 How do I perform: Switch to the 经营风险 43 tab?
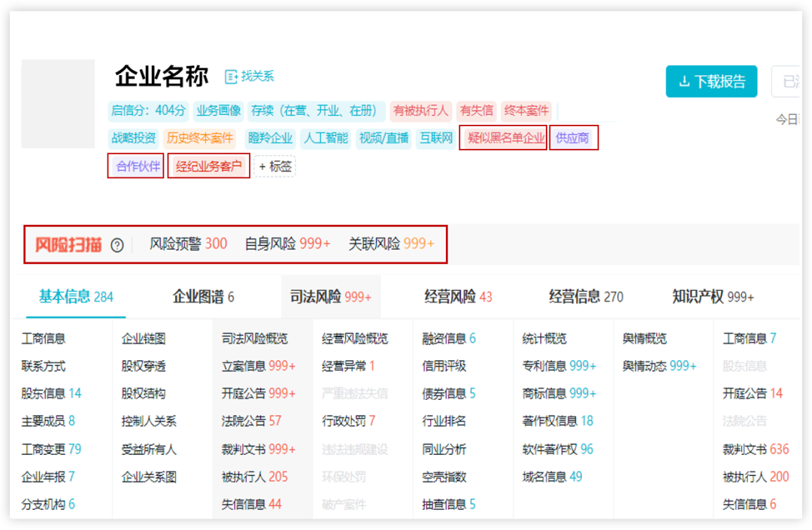459,296
